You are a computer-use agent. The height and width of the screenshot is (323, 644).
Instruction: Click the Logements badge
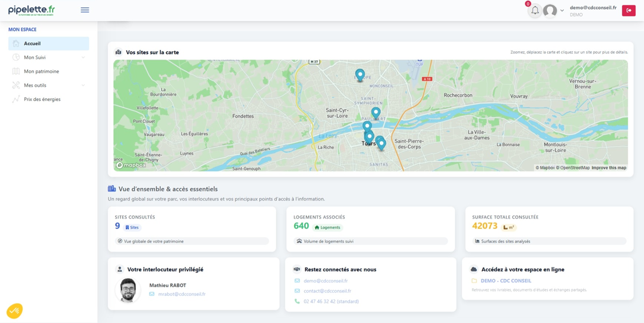click(x=327, y=227)
